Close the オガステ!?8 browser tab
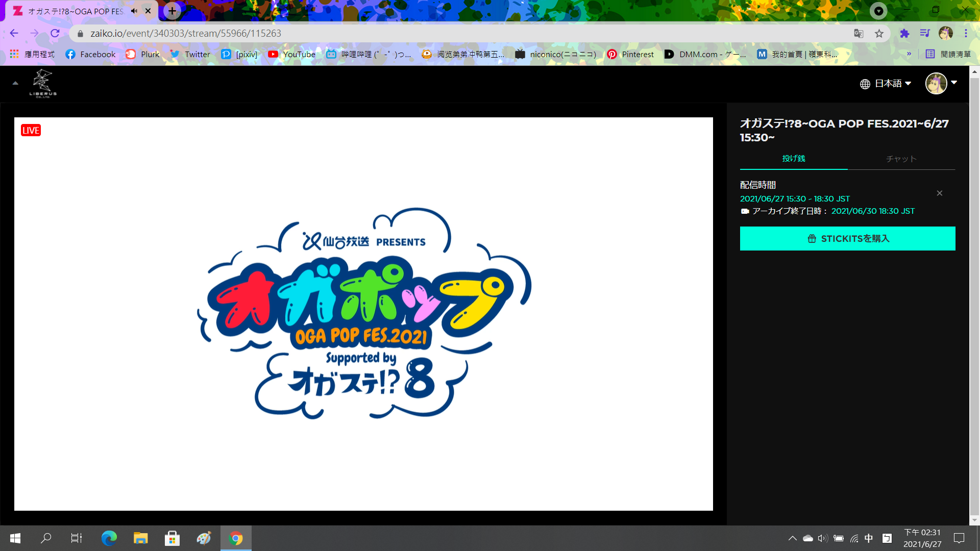 point(148,11)
